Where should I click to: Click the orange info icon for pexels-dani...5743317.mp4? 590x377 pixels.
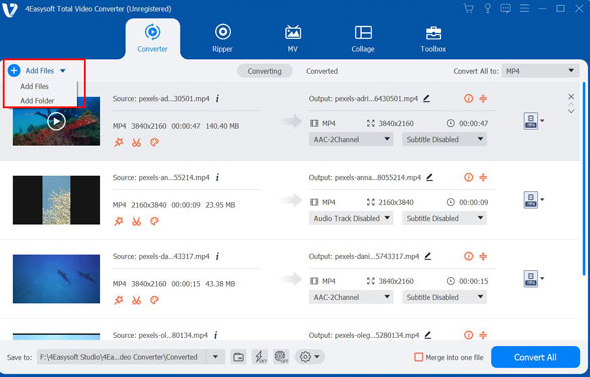click(x=468, y=257)
